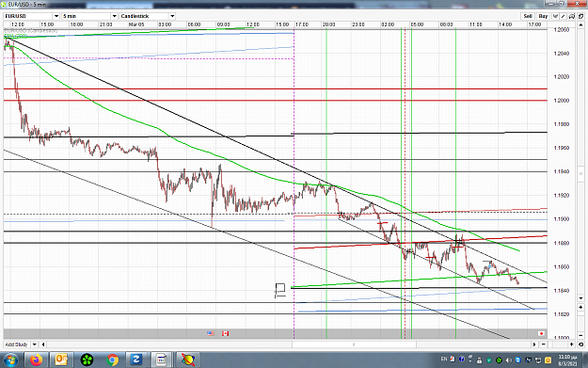Open the blue Z application taskbar icon
The height and width of the screenshot is (368, 588).
coord(136,360)
